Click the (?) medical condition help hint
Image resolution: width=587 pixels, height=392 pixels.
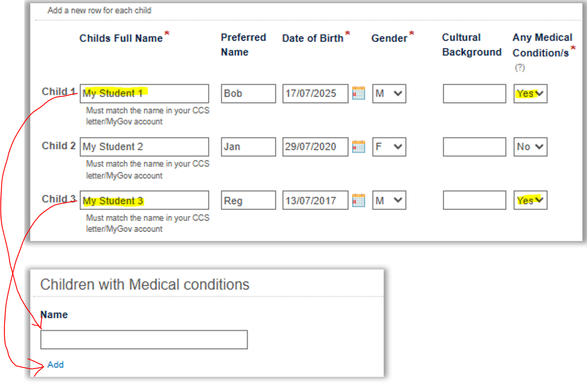point(520,67)
